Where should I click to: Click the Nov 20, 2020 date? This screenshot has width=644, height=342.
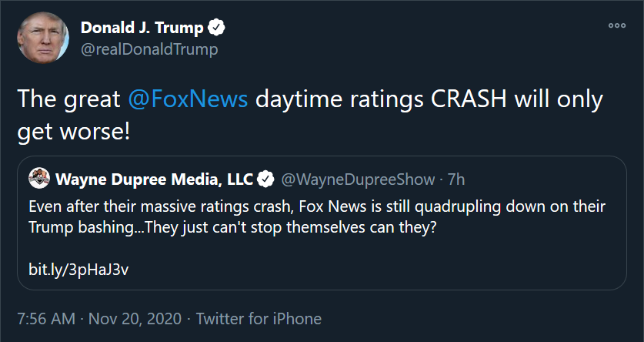point(135,319)
